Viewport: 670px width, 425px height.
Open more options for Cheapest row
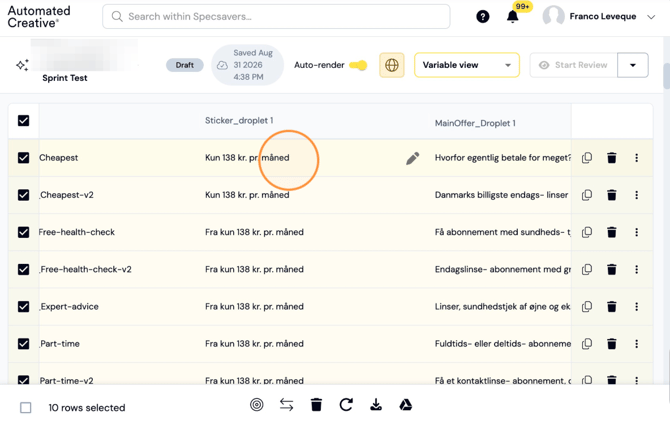(636, 158)
